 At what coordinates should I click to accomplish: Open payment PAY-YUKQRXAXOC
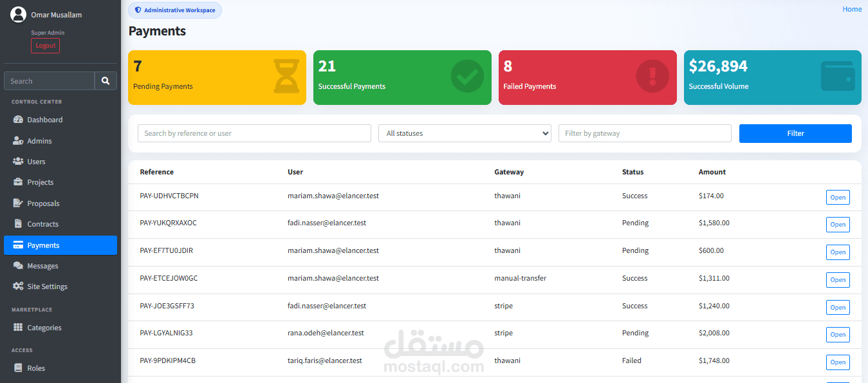tap(838, 225)
